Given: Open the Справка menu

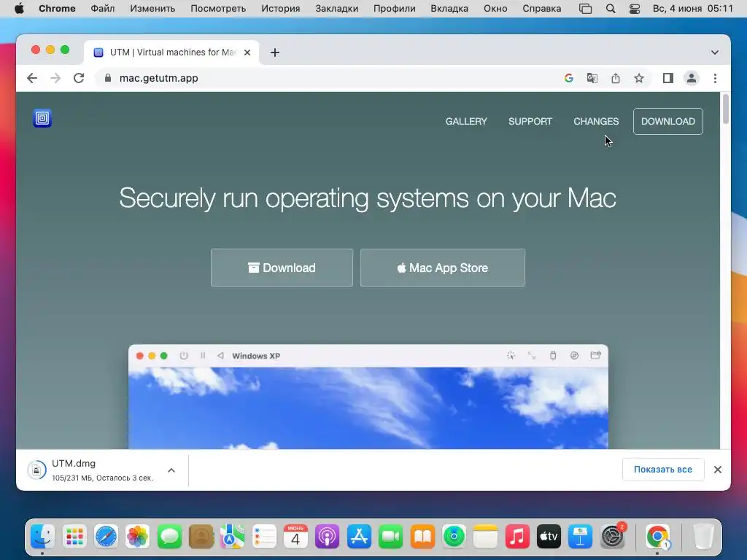Looking at the screenshot, I should (x=542, y=9).
